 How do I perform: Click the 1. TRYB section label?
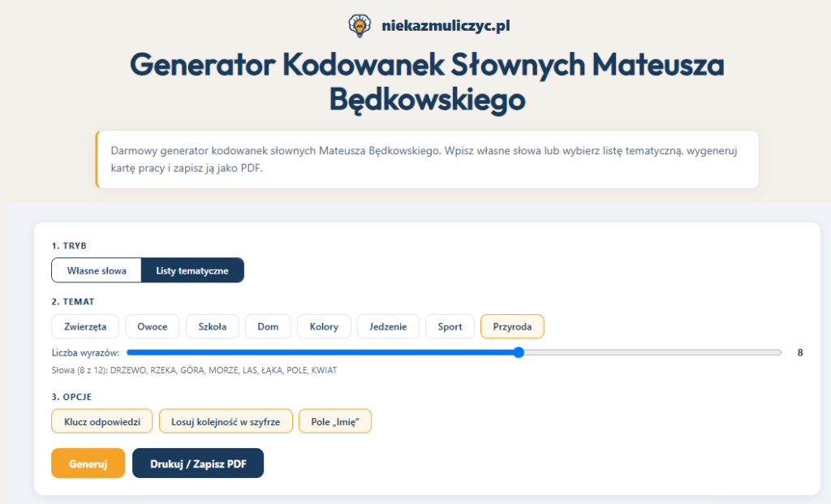click(x=69, y=246)
